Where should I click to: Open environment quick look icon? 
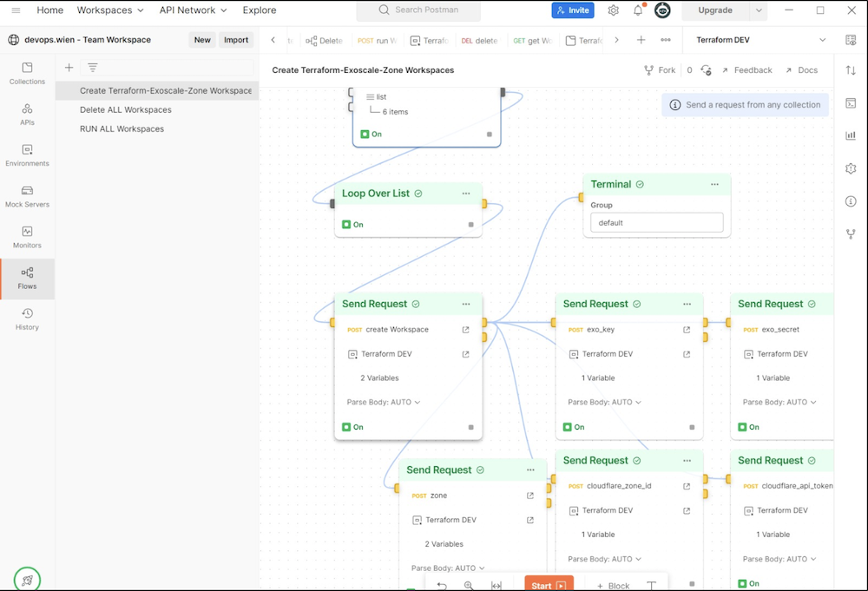point(851,40)
